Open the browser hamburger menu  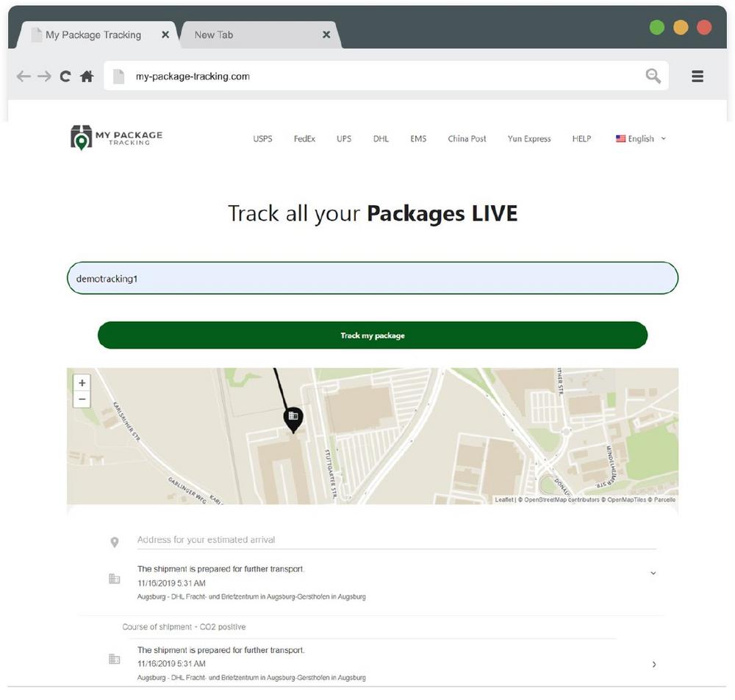coord(698,76)
